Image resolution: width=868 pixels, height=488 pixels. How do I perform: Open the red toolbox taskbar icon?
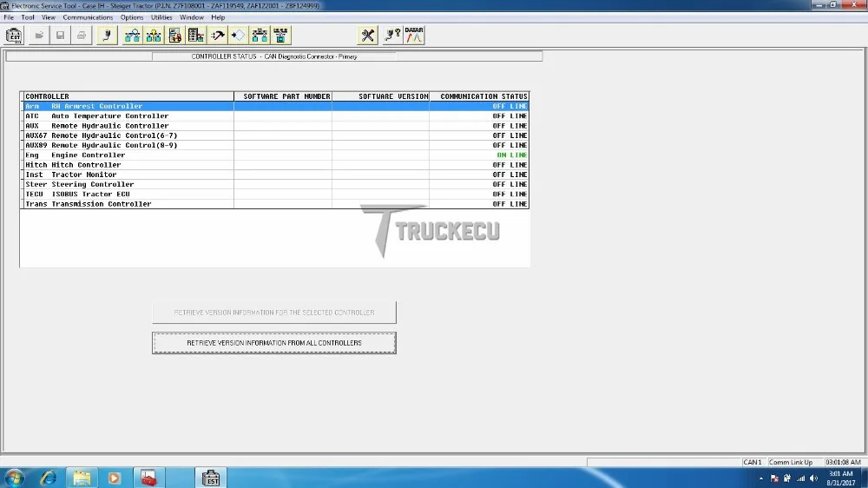click(148, 478)
